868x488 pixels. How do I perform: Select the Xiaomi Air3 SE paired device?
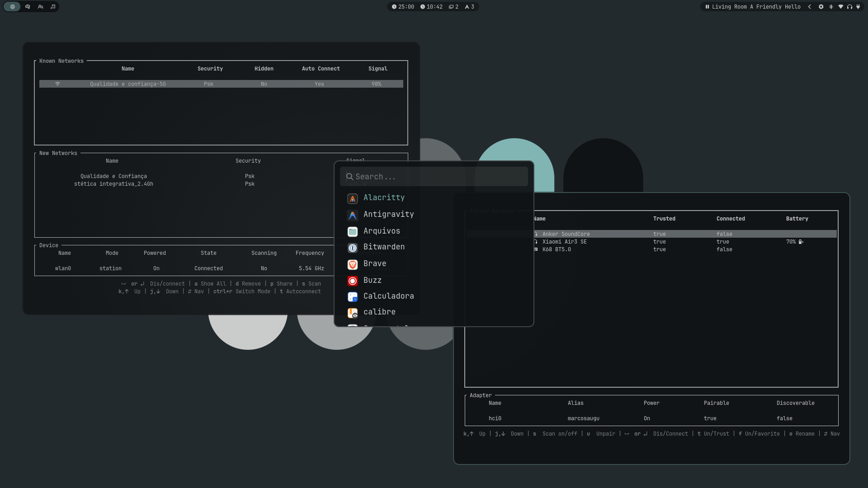pyautogui.click(x=564, y=242)
